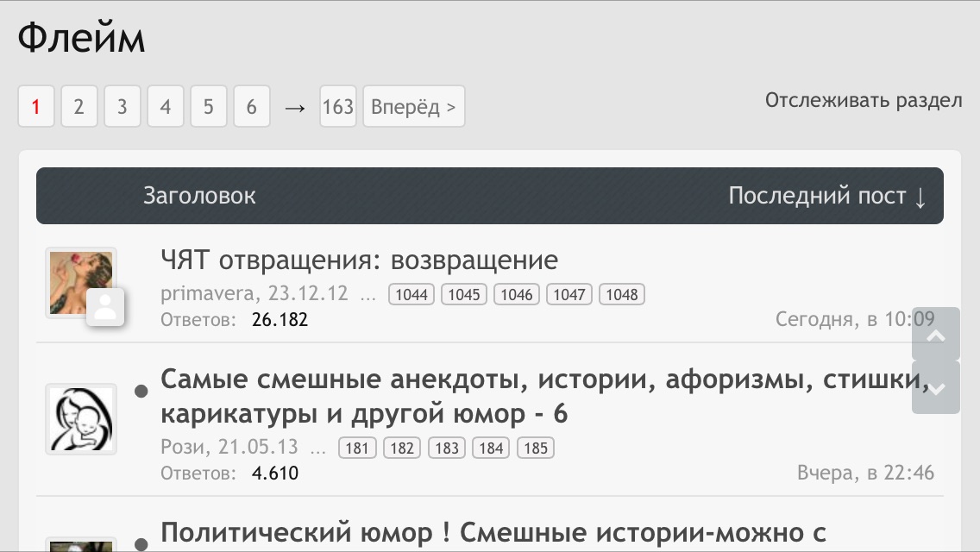
Task: Click the Флейм section heading
Action: (x=81, y=37)
